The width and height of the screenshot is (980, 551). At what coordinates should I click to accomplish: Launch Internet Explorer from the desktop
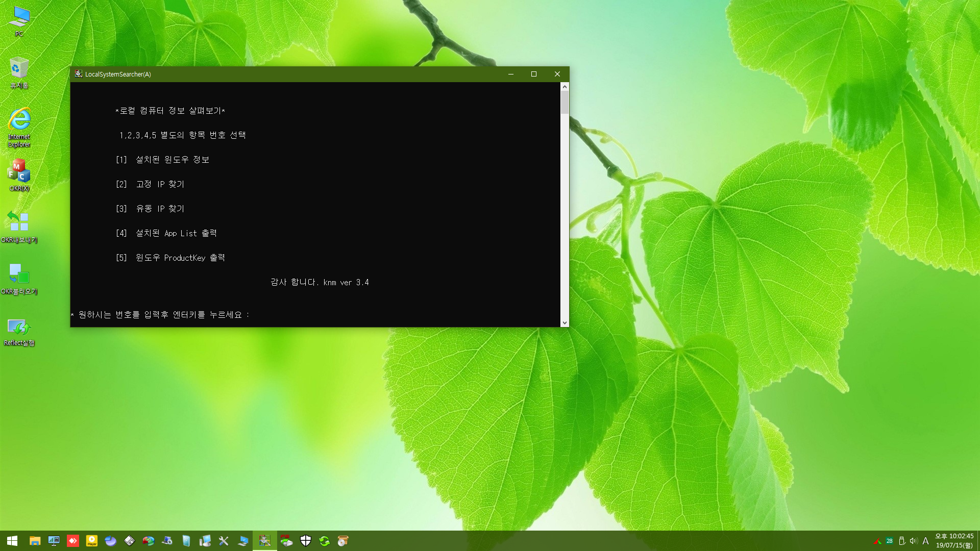tap(19, 128)
